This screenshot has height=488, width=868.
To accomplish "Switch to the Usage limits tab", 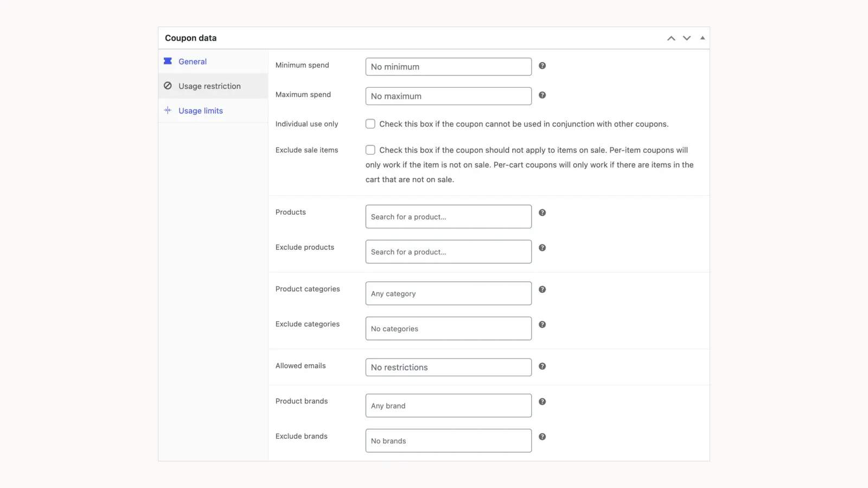I will 213,111.
